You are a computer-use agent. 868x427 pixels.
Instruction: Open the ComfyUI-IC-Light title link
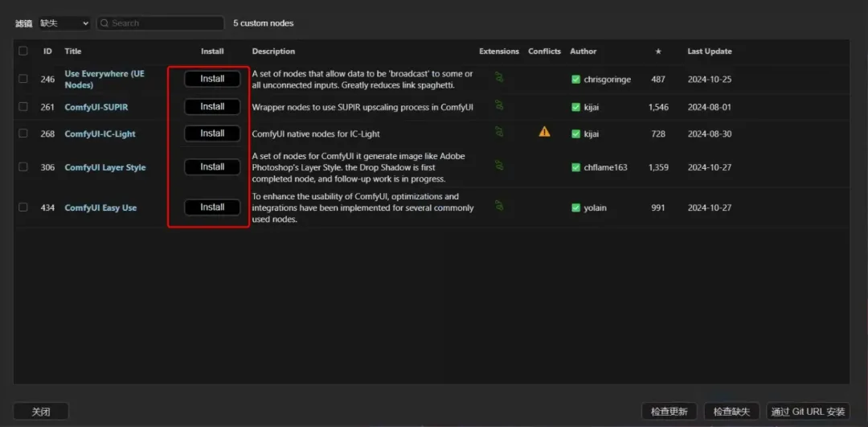click(100, 134)
